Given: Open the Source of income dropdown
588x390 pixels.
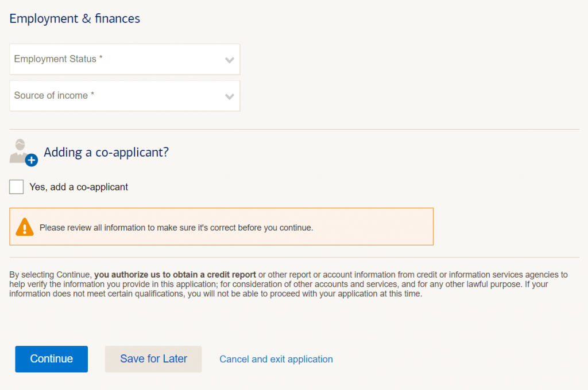Looking at the screenshot, I should 125,96.
